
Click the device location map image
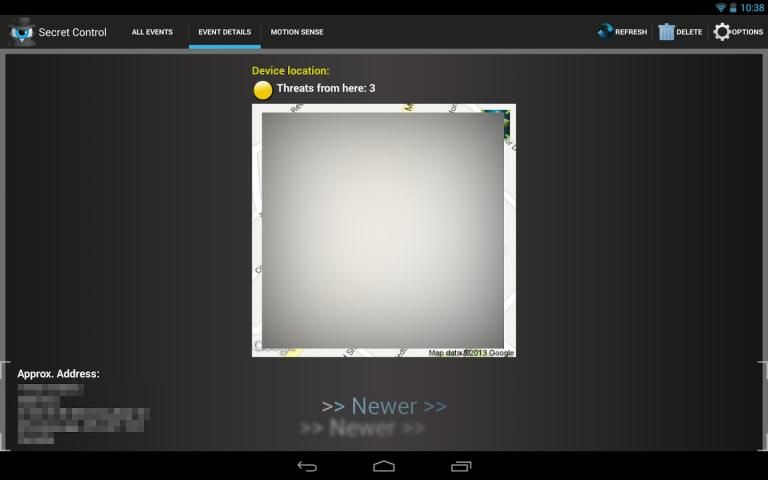coord(383,230)
